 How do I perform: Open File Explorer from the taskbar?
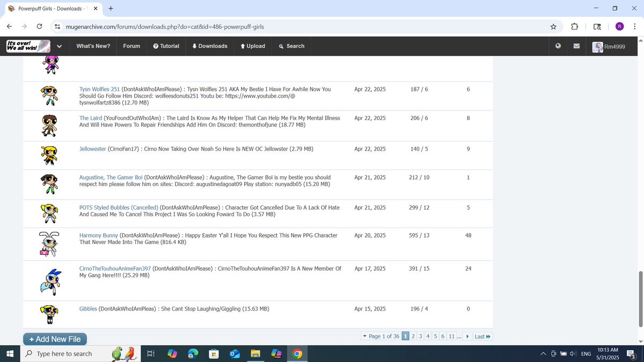(255, 353)
